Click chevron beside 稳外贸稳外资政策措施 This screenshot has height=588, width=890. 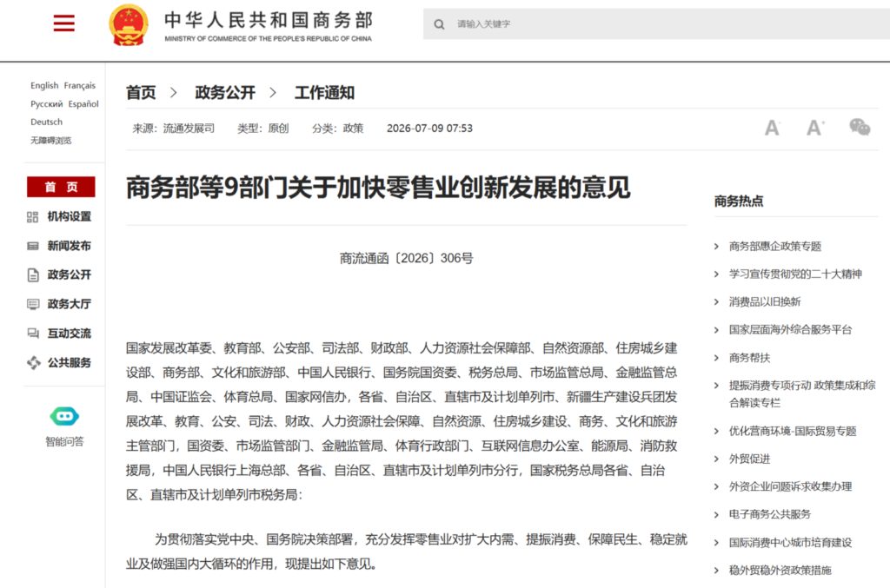point(716,571)
